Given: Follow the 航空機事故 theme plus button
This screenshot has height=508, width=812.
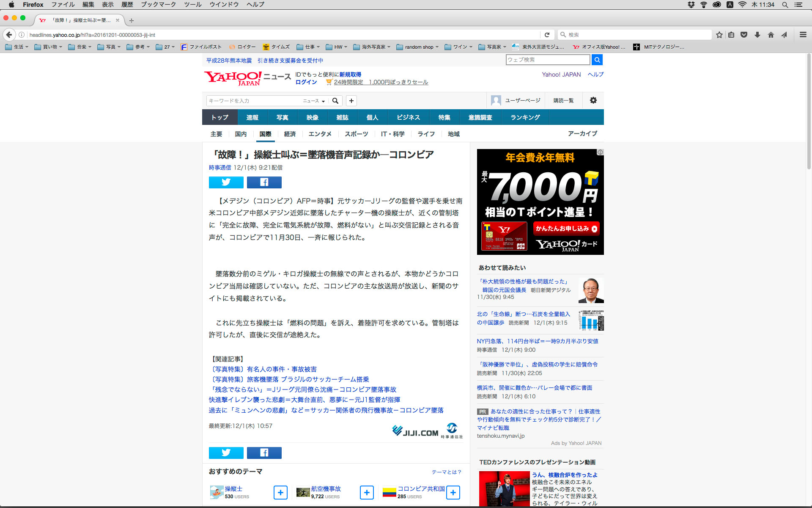Looking at the screenshot, I should click(x=367, y=492).
